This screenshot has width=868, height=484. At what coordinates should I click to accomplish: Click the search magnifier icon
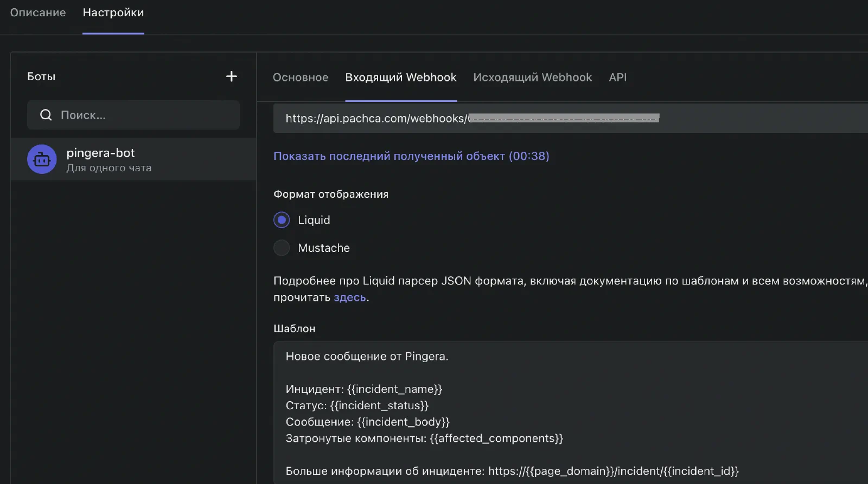point(46,115)
